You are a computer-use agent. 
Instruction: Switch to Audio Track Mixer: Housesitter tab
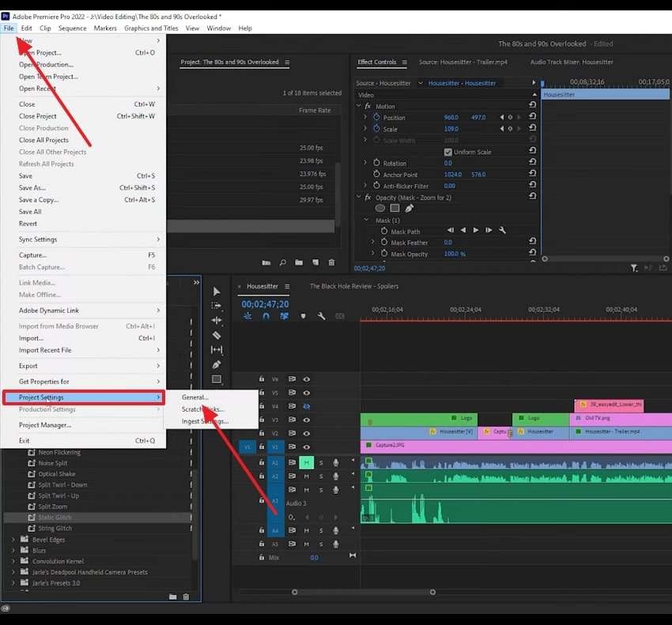pyautogui.click(x=572, y=62)
